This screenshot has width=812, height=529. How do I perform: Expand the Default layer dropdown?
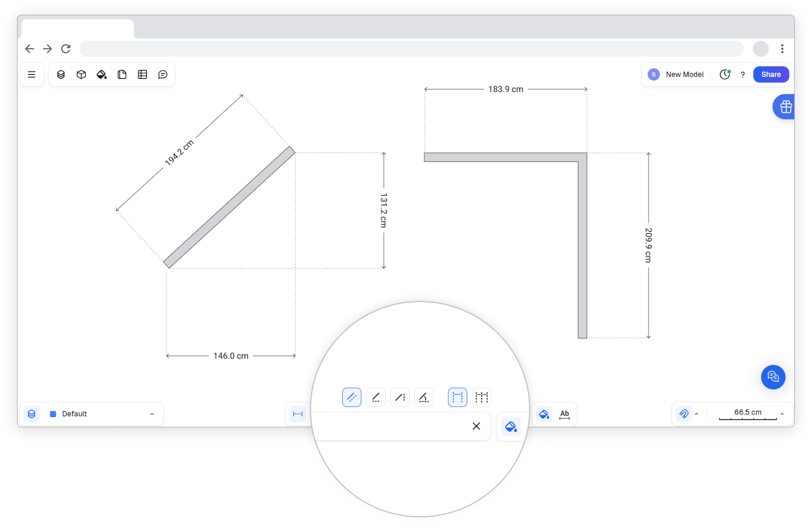pos(152,414)
